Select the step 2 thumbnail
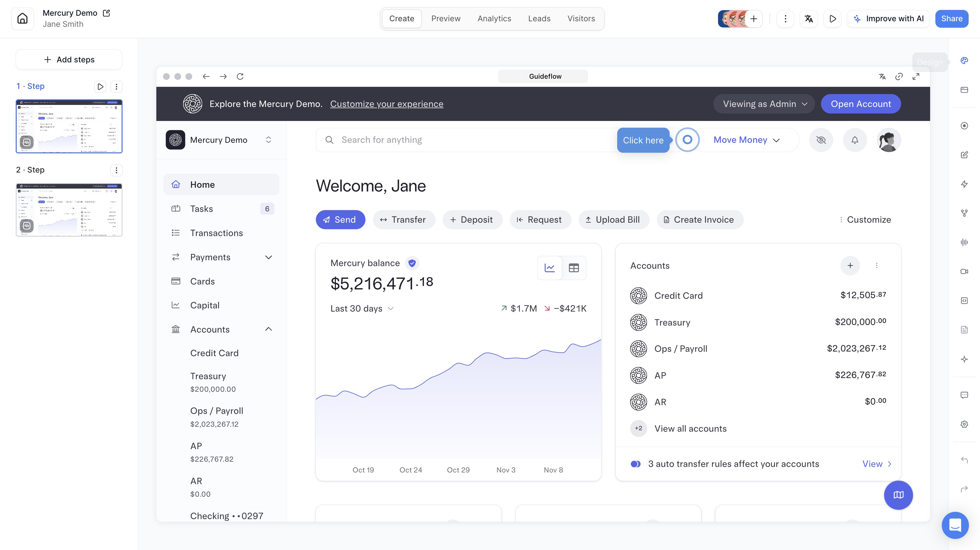Screen dimensions: 980x550 [69, 210]
